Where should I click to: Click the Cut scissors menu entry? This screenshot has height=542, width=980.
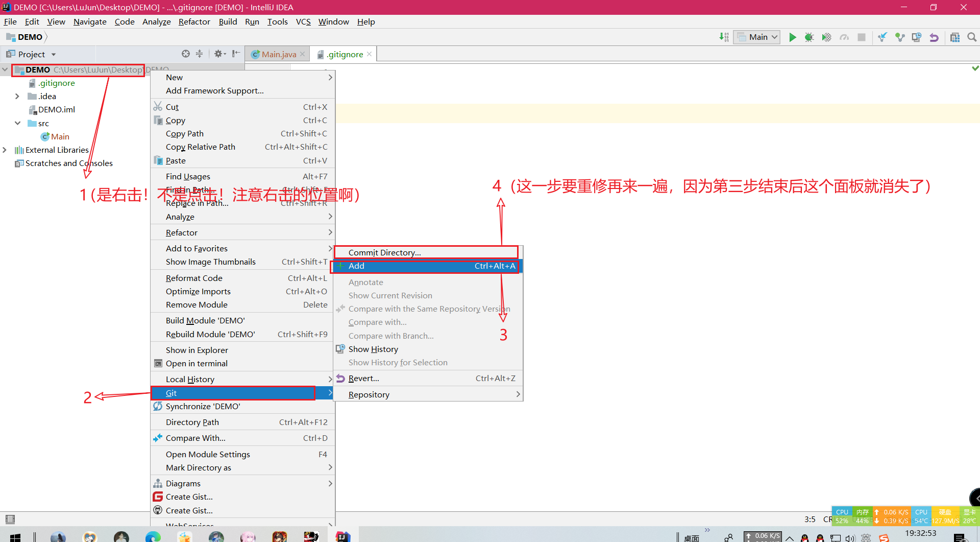[x=242, y=107]
